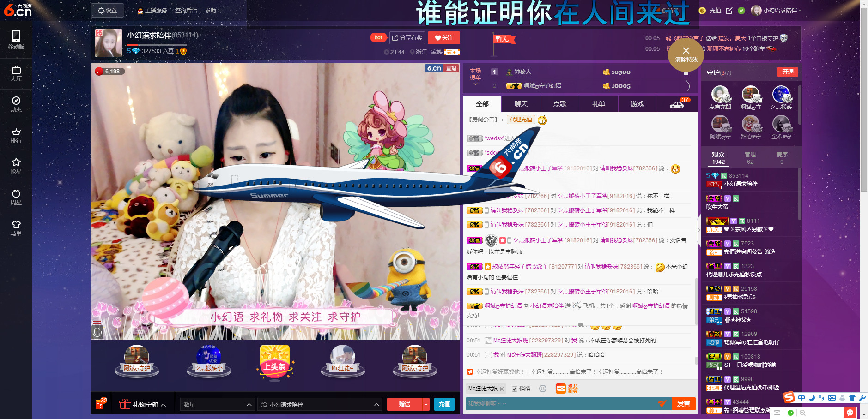The image size is (868, 419).
Task: Click 分享有奖 share button
Action: tap(407, 38)
